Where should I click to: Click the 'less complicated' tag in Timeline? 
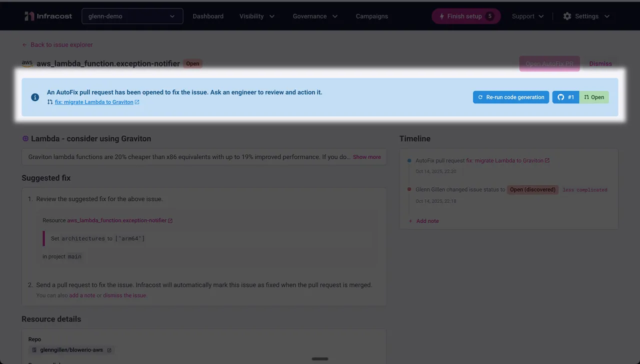click(585, 190)
